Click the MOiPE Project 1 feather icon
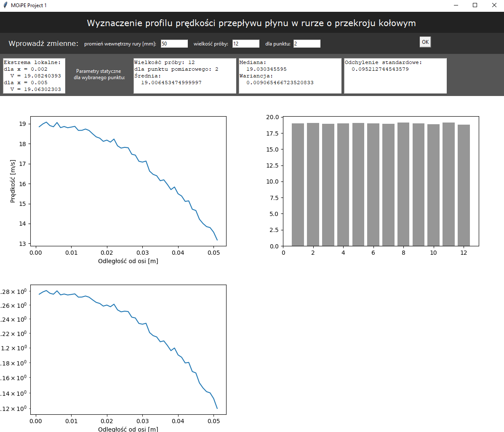Image resolution: width=504 pixels, height=432 pixels. pyautogui.click(x=5, y=5)
